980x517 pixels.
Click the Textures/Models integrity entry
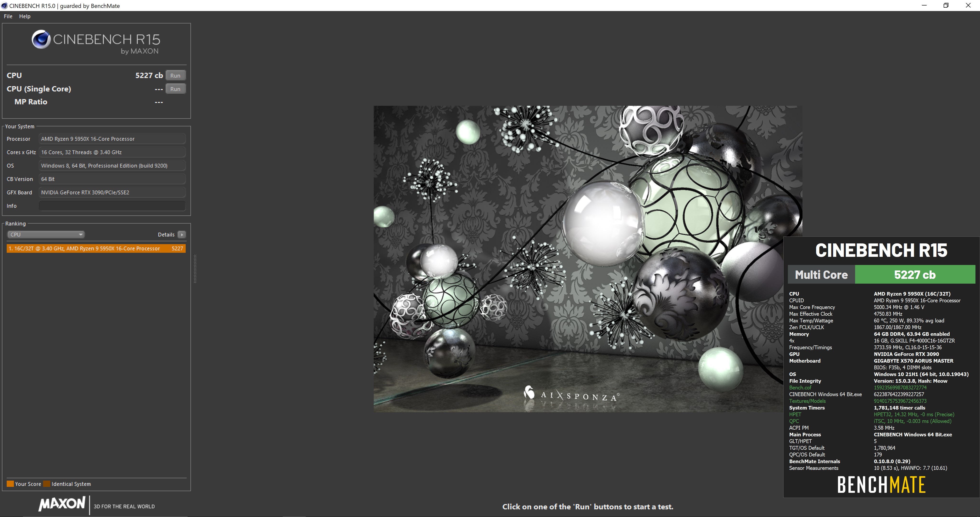807,401
